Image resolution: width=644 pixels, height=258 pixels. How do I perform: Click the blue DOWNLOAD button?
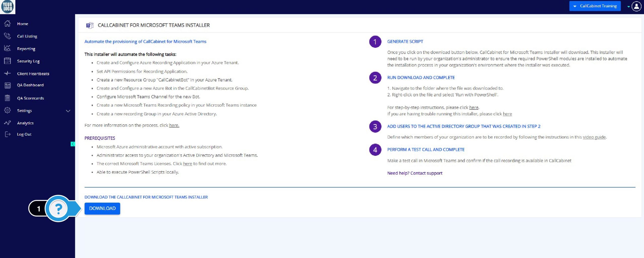click(102, 208)
